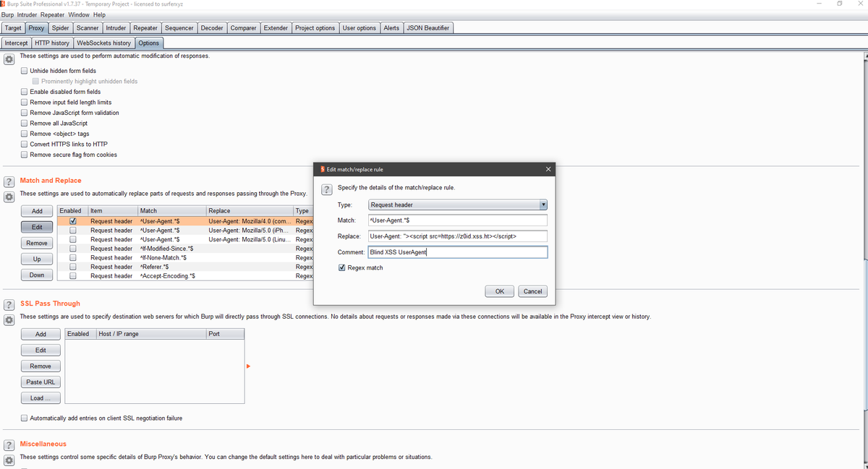This screenshot has width=868, height=469.
Task: Click Cancel in the edit rule dialog
Action: click(x=532, y=291)
